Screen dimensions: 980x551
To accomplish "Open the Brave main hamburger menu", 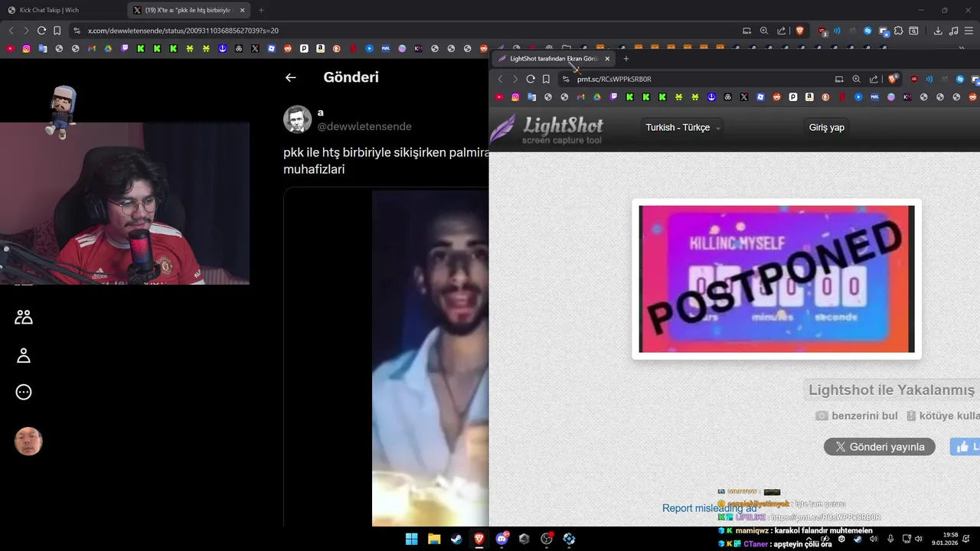I will (969, 31).
